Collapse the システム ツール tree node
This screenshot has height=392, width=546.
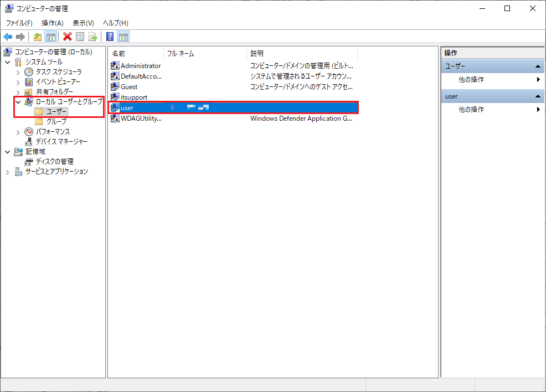click(x=8, y=62)
